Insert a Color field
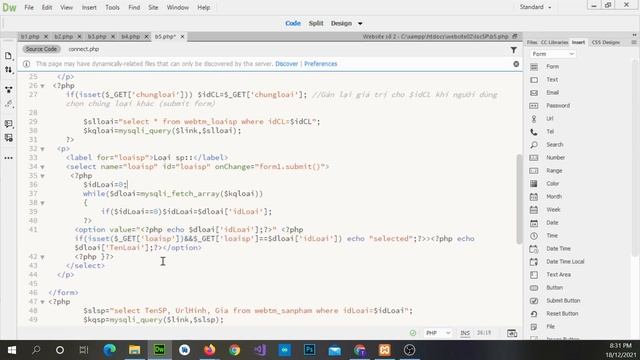 point(552,184)
